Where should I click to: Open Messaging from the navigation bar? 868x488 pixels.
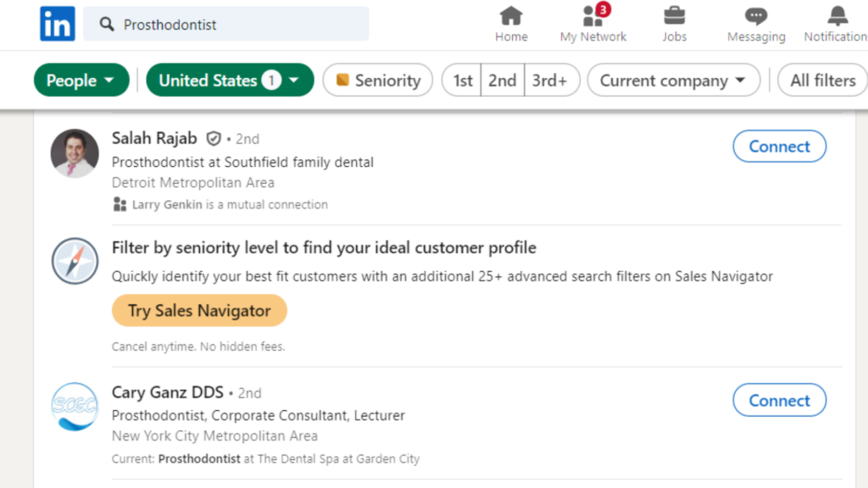coord(755,19)
